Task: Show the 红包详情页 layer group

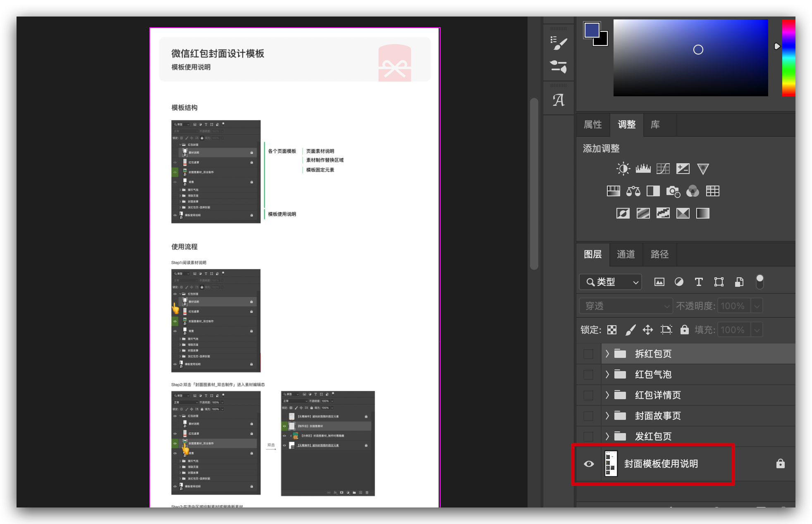Action: [x=588, y=395]
